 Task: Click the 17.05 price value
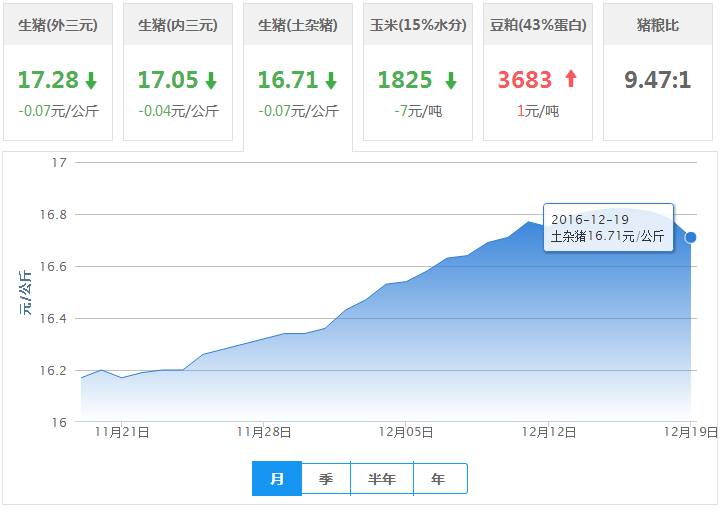click(x=168, y=80)
